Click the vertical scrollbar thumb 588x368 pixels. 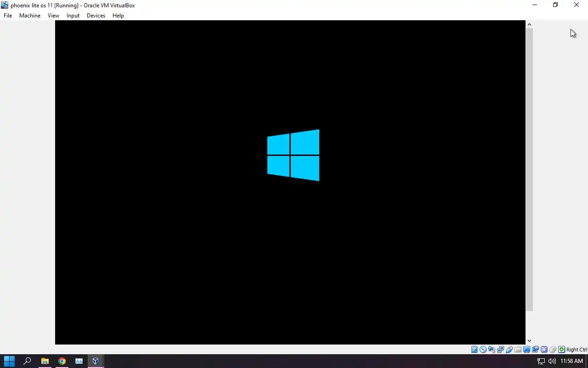pos(529,170)
